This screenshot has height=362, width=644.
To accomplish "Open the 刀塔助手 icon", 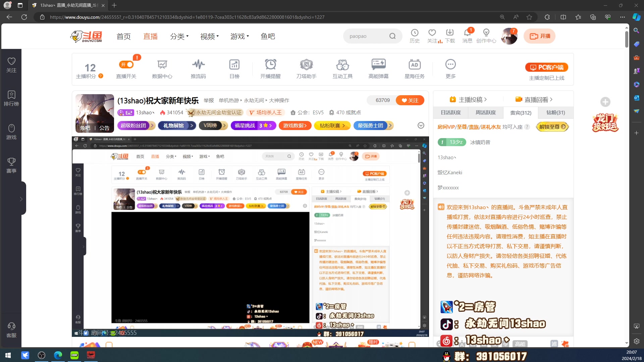I will tap(306, 69).
